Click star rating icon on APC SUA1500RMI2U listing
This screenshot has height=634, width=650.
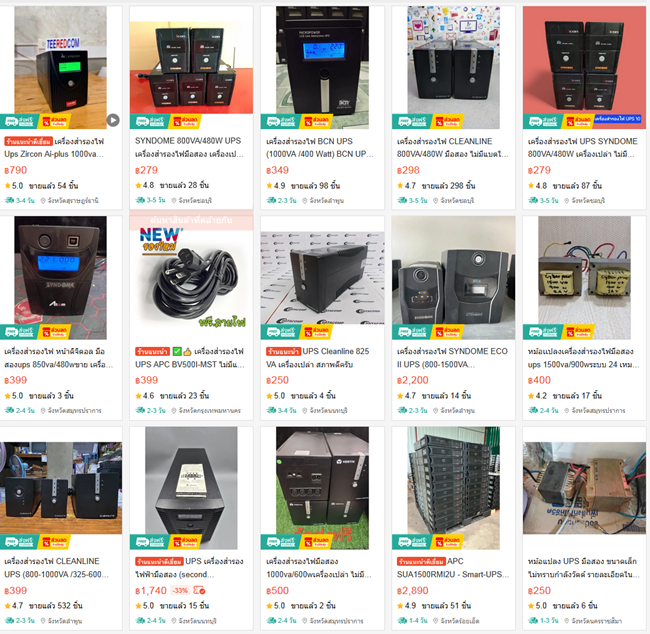[x=400, y=606]
